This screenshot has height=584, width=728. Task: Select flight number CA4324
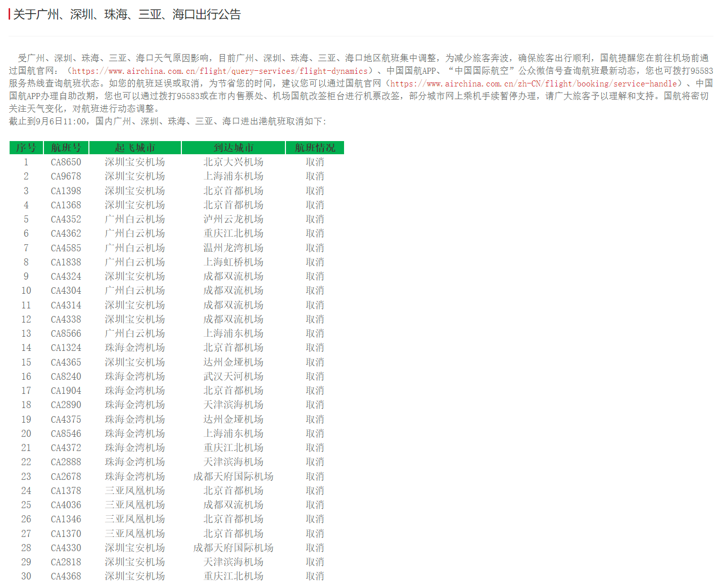(x=66, y=277)
